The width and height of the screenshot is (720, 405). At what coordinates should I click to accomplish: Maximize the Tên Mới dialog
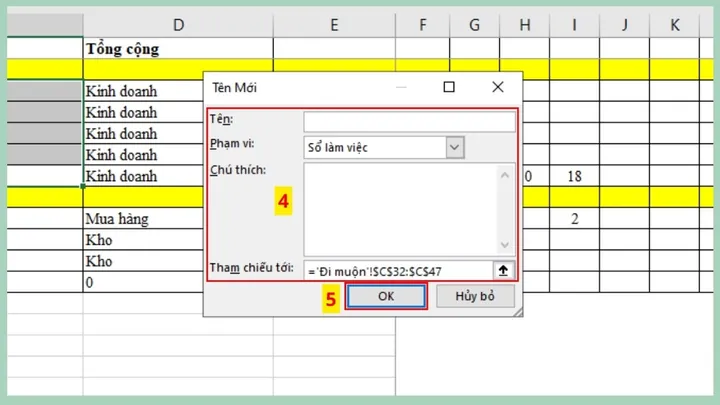[449, 87]
